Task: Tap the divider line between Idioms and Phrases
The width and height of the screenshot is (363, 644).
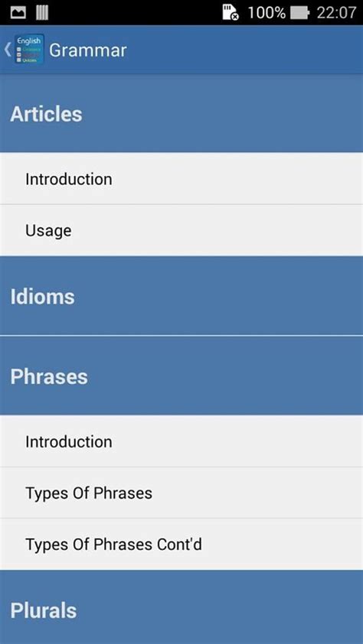Action: coord(181,336)
